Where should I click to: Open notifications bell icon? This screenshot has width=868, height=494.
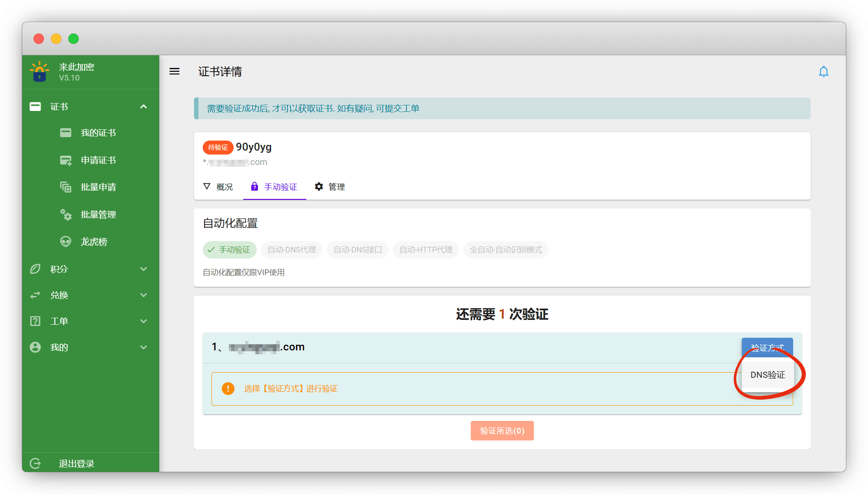tap(823, 71)
